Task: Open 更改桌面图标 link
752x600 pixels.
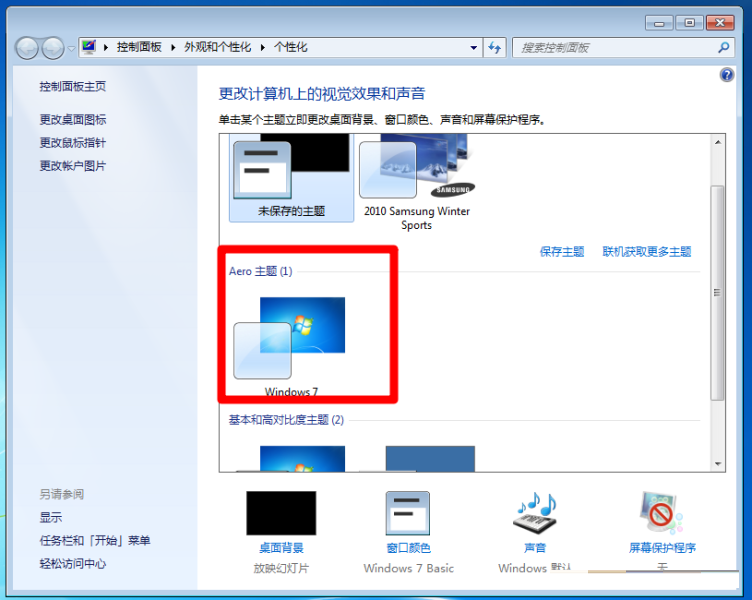Action: [72, 119]
